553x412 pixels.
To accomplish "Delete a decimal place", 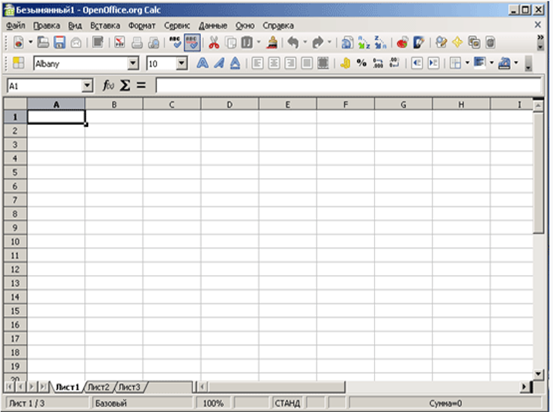I will [394, 63].
